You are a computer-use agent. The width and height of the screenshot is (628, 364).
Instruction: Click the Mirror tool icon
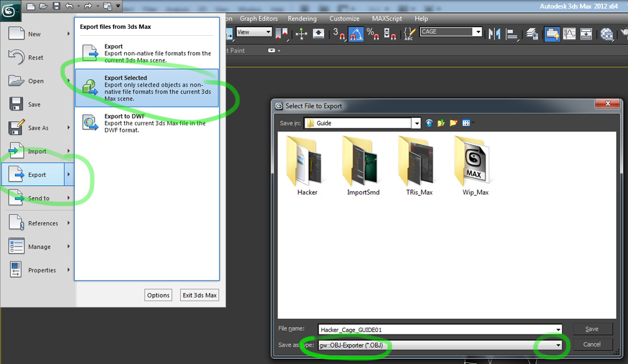click(495, 34)
